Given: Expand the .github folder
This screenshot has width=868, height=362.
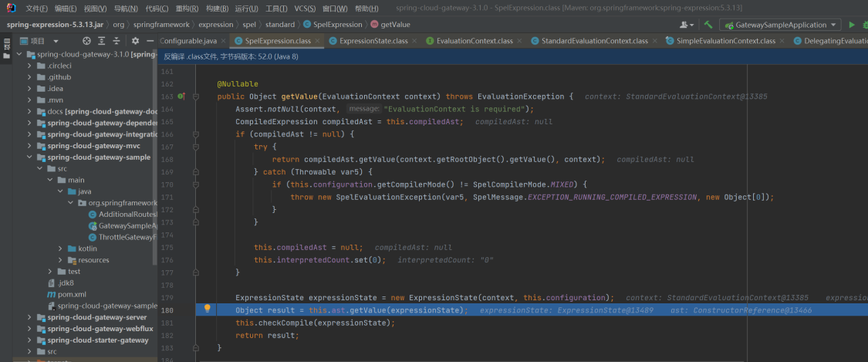Looking at the screenshot, I should pos(29,77).
